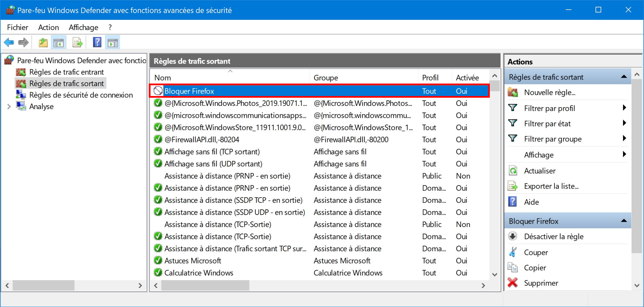This screenshot has width=644, height=307.
Task: Click the tree pane horizontal scrollbar right arrow
Action: pos(140,285)
